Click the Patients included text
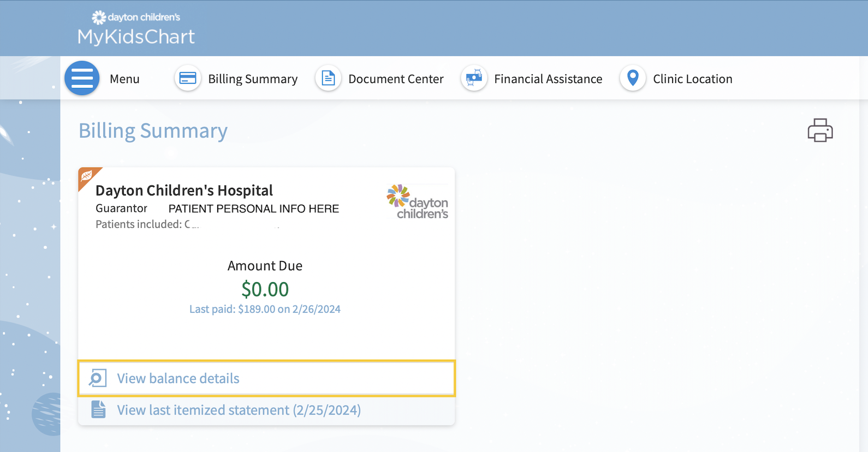 coord(139,224)
